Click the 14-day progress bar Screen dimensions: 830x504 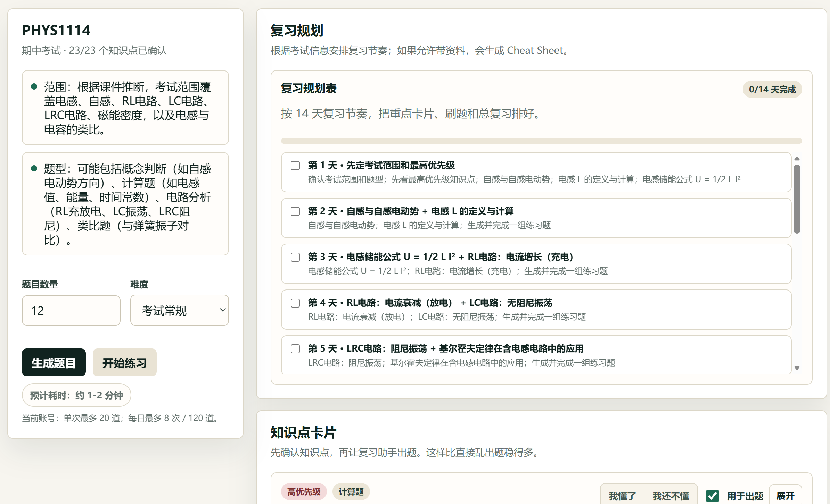tap(541, 141)
